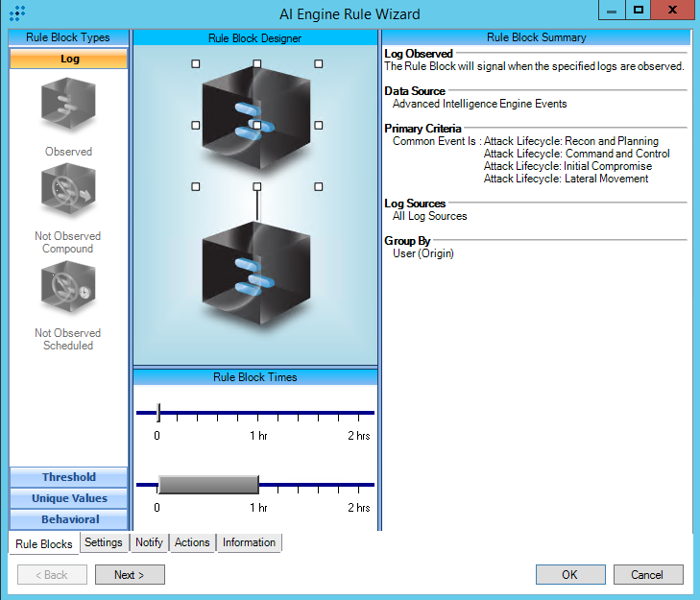
Task: Click the gray bar on lower time slider
Action: click(208, 484)
